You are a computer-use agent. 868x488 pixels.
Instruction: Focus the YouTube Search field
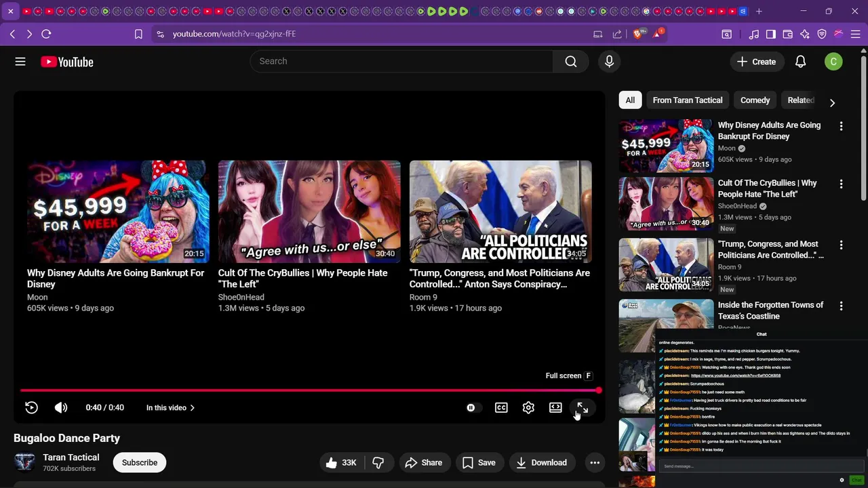[402, 62]
